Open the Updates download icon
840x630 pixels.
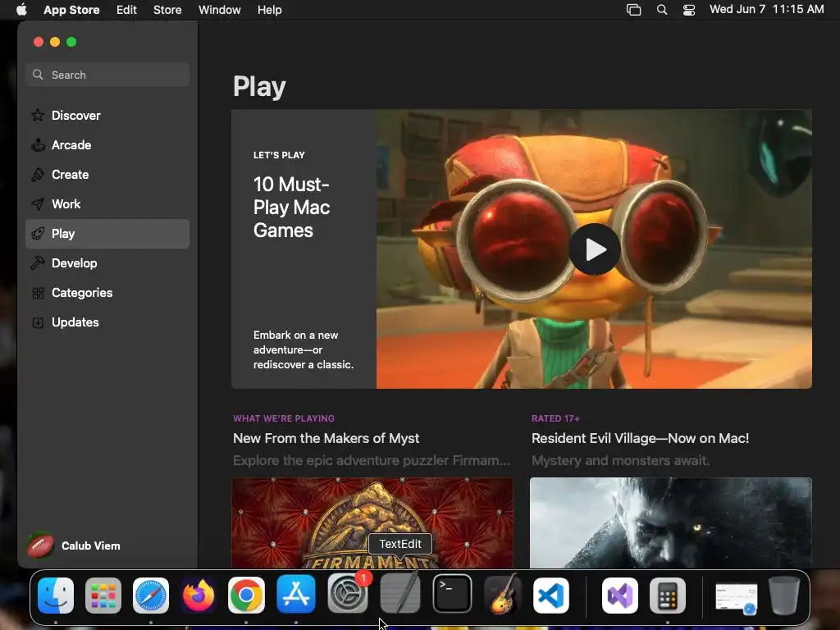(x=38, y=322)
